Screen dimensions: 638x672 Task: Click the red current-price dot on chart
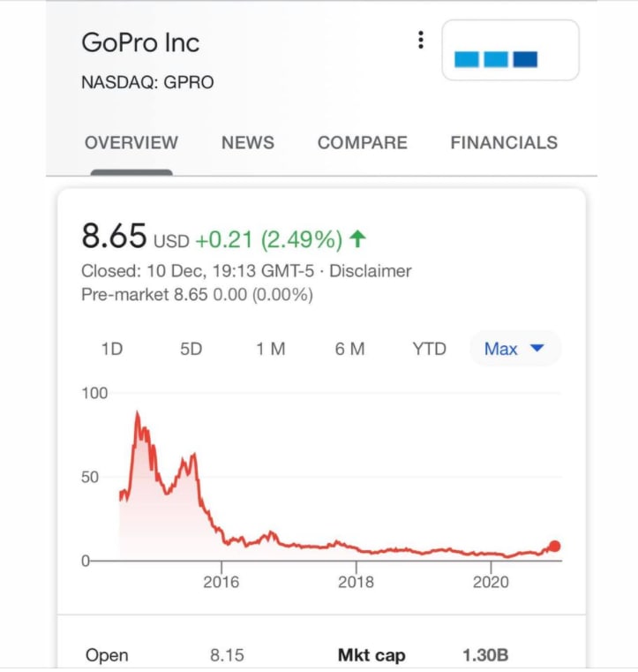pyautogui.click(x=554, y=546)
